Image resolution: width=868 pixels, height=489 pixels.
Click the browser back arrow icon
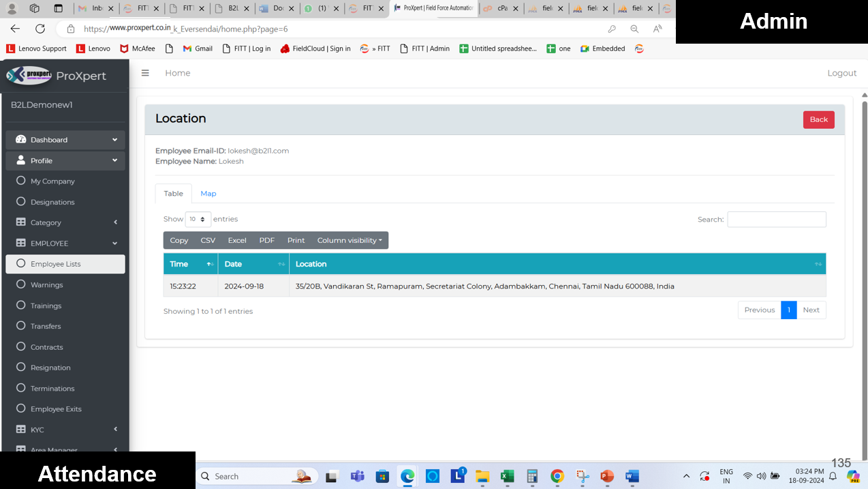[15, 29]
